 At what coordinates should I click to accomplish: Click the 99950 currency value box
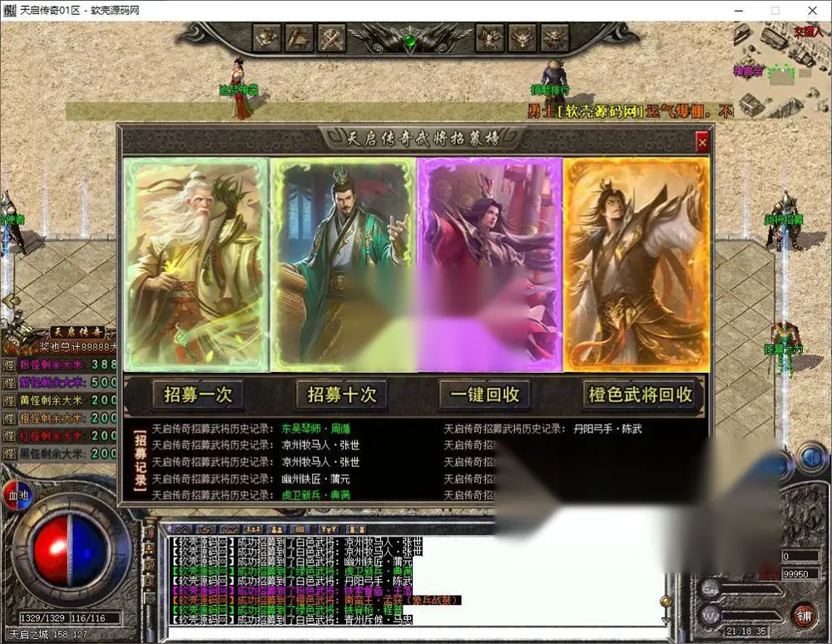click(x=800, y=574)
